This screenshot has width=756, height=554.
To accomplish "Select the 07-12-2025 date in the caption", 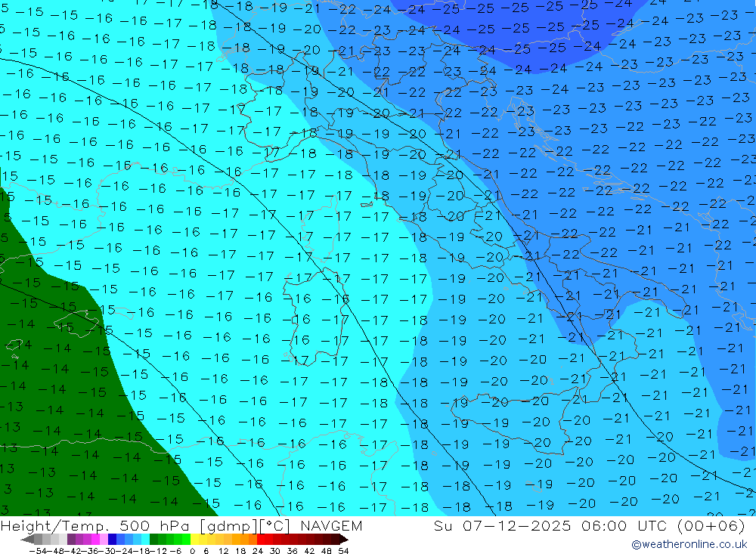I will click(516, 525).
